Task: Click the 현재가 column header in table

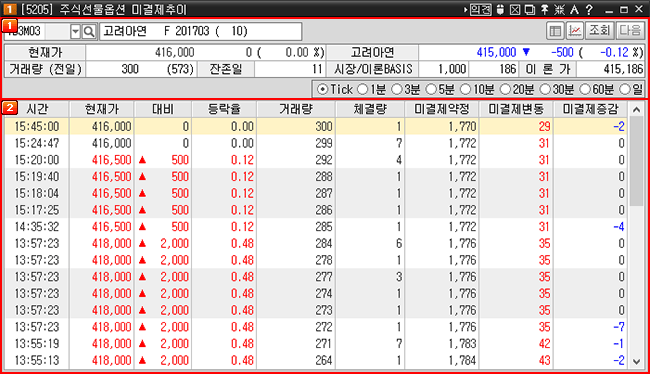Action: [x=102, y=109]
